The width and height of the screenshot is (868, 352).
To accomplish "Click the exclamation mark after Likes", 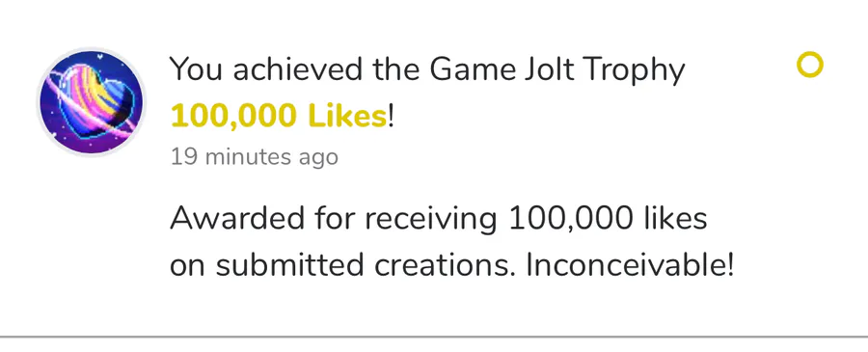I will tap(391, 117).
